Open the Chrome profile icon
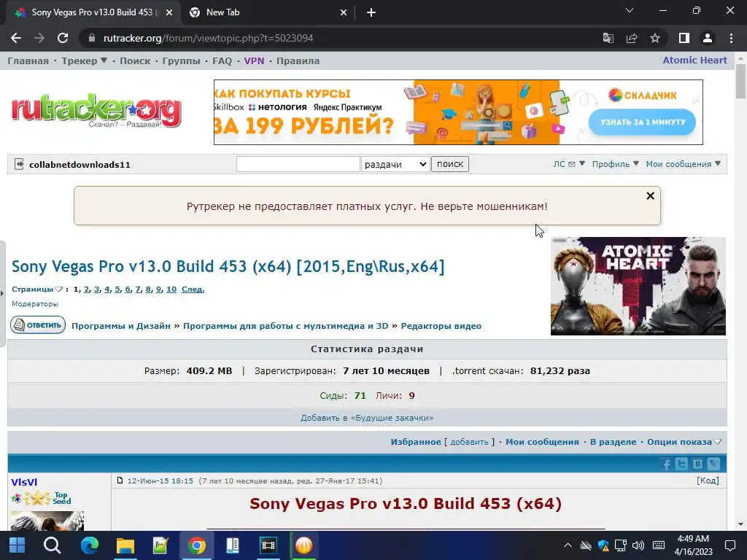747x560 pixels. (708, 38)
